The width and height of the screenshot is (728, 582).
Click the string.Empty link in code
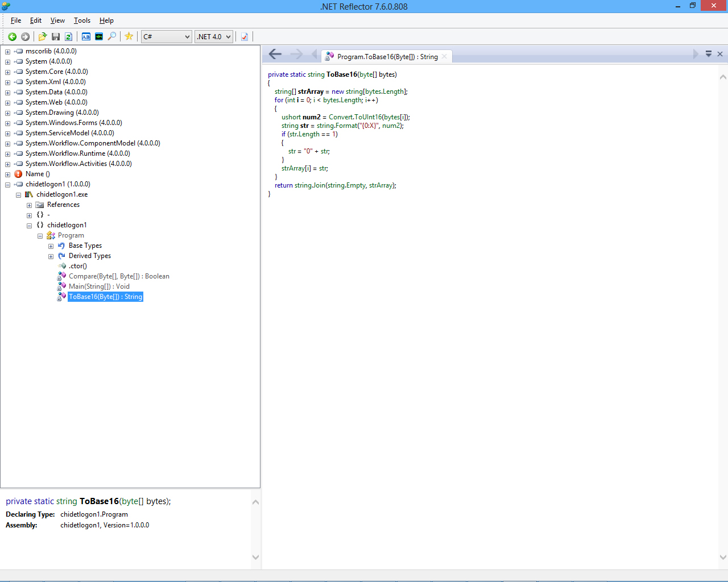(x=346, y=185)
